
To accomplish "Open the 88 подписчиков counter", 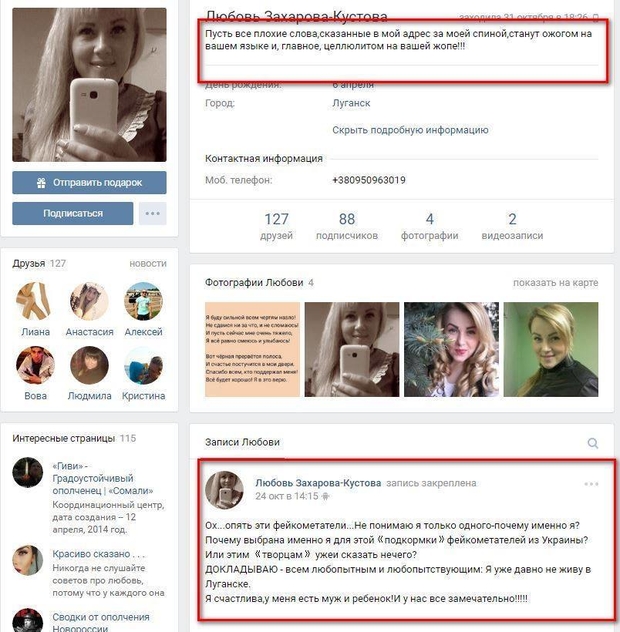I will [347, 226].
